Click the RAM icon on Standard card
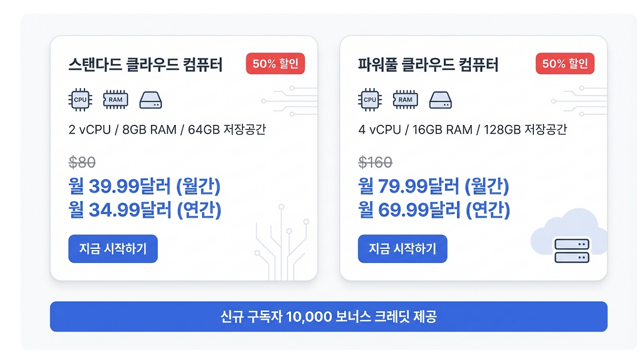The image size is (644, 362). pos(115,100)
